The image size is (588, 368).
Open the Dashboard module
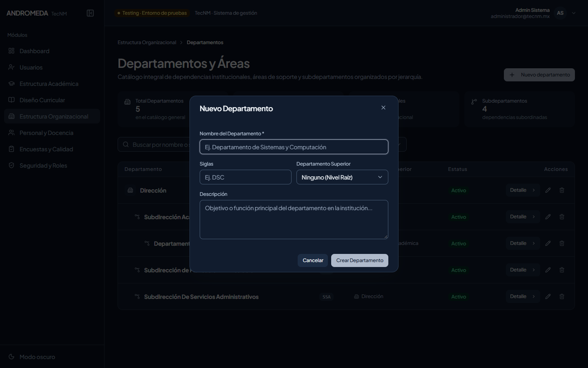click(52, 51)
